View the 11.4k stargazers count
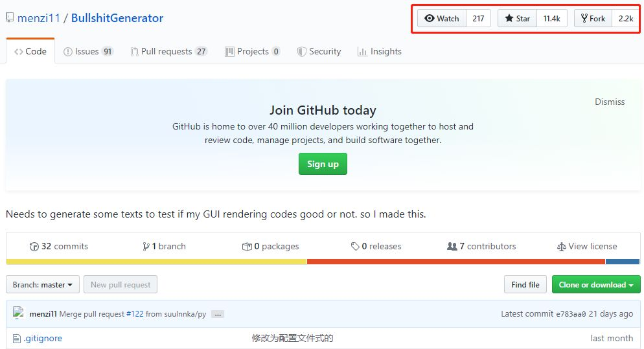Viewport: 644px width, 349px height. coord(551,19)
